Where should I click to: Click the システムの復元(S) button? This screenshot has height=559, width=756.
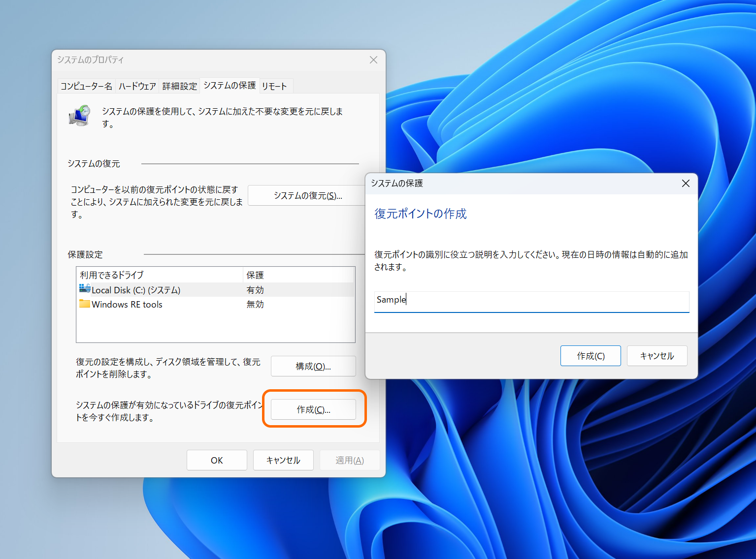(x=307, y=195)
